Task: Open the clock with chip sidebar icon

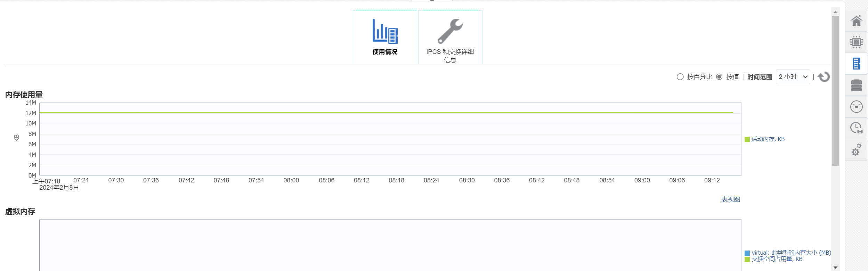Action: coord(856,128)
